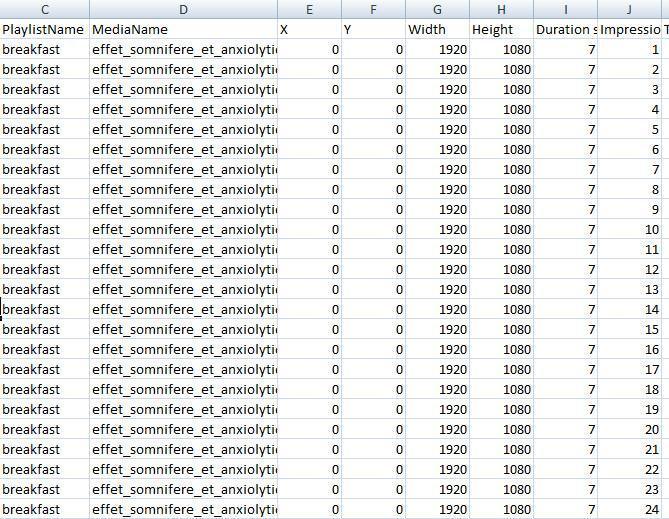Select Y value in row with impression 21
The image size is (669, 519).
click(373, 449)
